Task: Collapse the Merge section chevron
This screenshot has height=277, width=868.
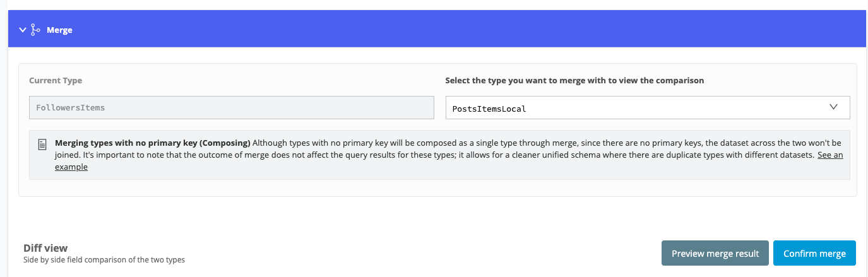Action: coord(23,30)
